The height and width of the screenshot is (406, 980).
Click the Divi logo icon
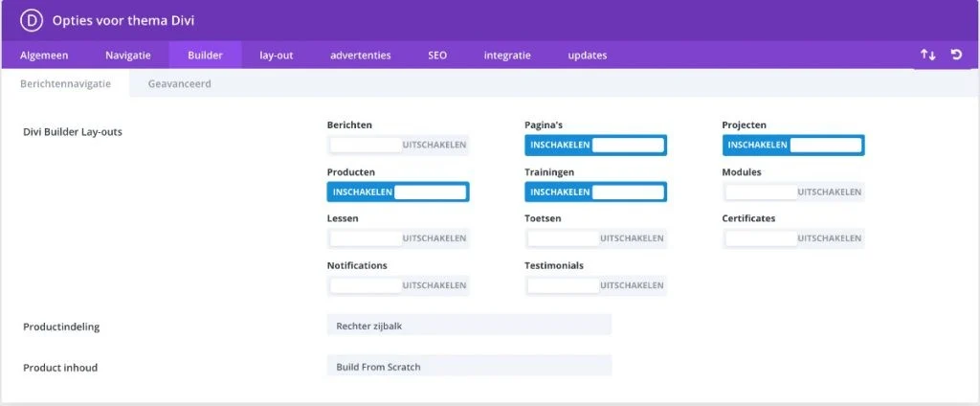pos(32,20)
